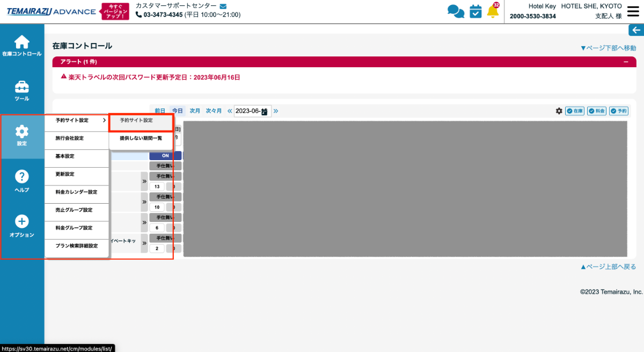Click the ページ下部へ移動 link
This screenshot has width=644, height=352.
[608, 48]
